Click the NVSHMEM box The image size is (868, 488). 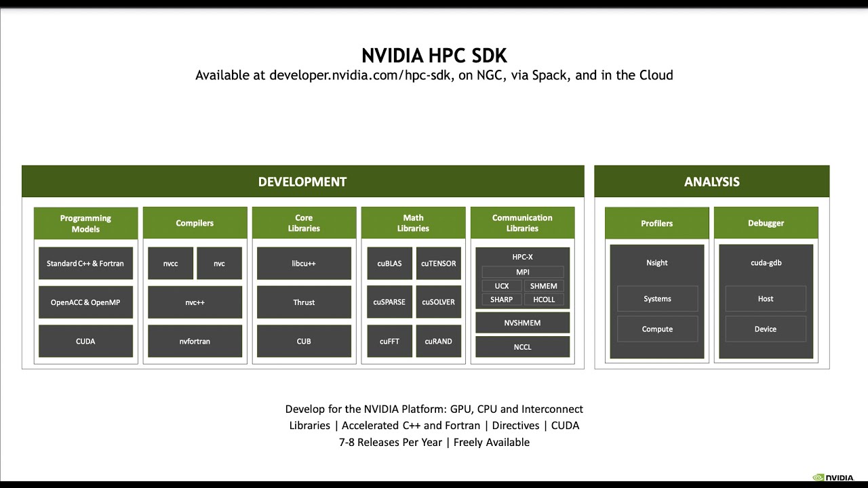[522, 323]
